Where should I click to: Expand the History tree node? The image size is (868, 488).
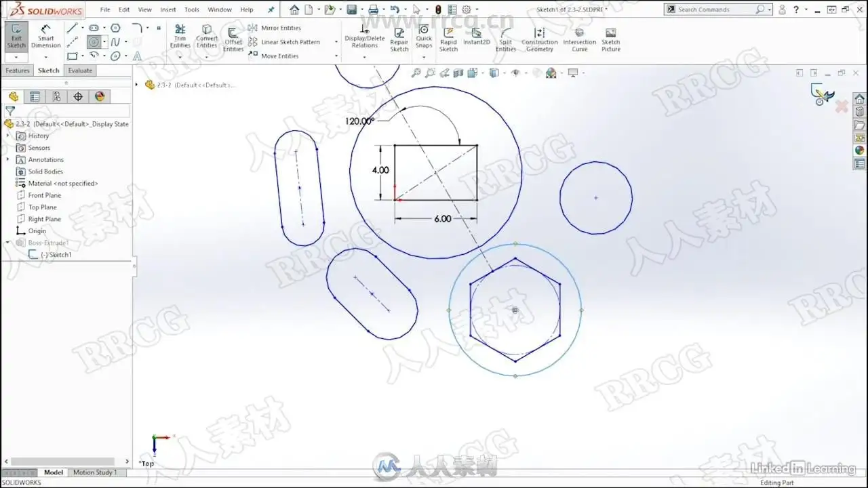click(8, 136)
